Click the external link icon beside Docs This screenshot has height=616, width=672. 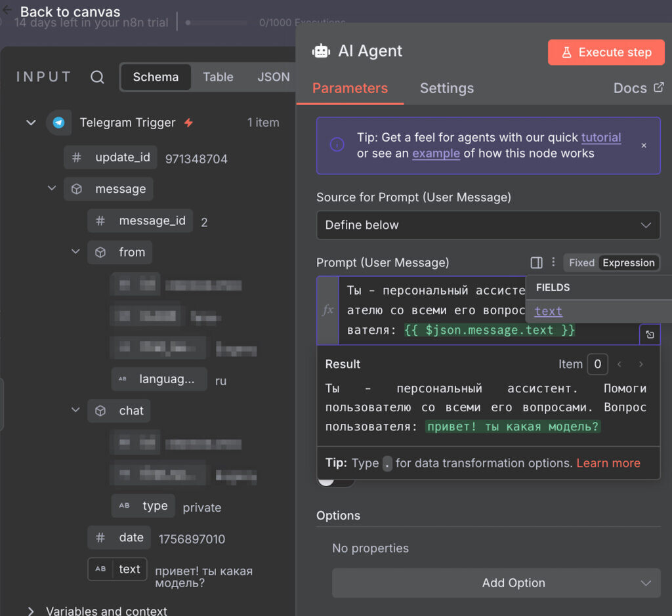click(658, 87)
